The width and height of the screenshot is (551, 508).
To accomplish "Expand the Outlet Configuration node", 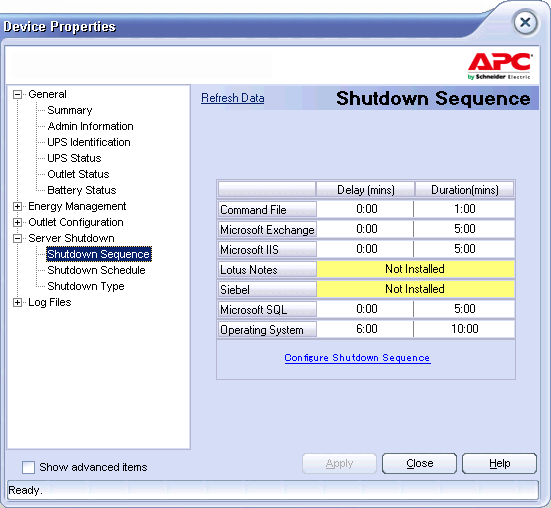I will point(17,222).
